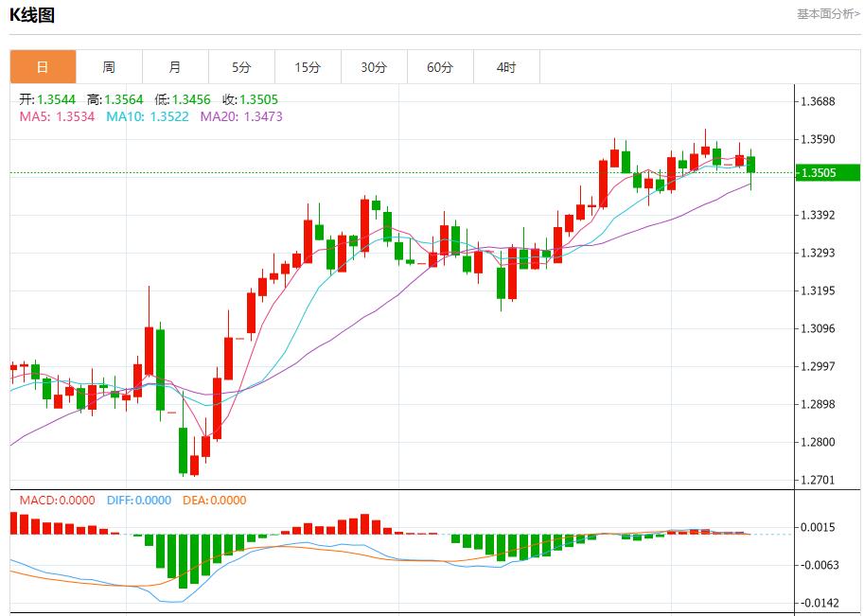Click the MA20 indicator label
864x616 pixels.
pyautogui.click(x=240, y=116)
